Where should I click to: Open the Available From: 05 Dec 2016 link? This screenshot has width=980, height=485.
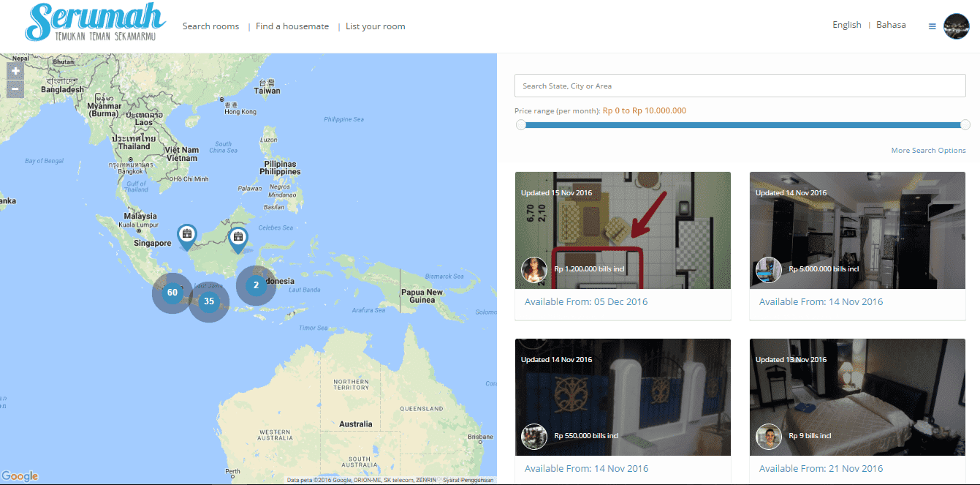click(x=586, y=301)
